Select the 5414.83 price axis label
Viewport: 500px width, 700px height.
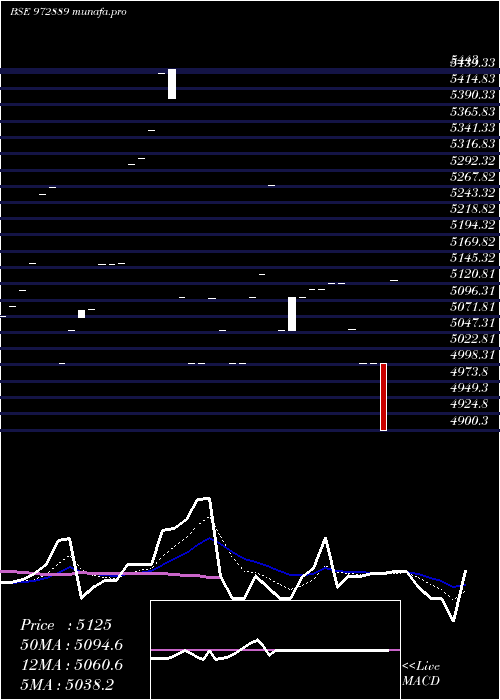(472, 79)
